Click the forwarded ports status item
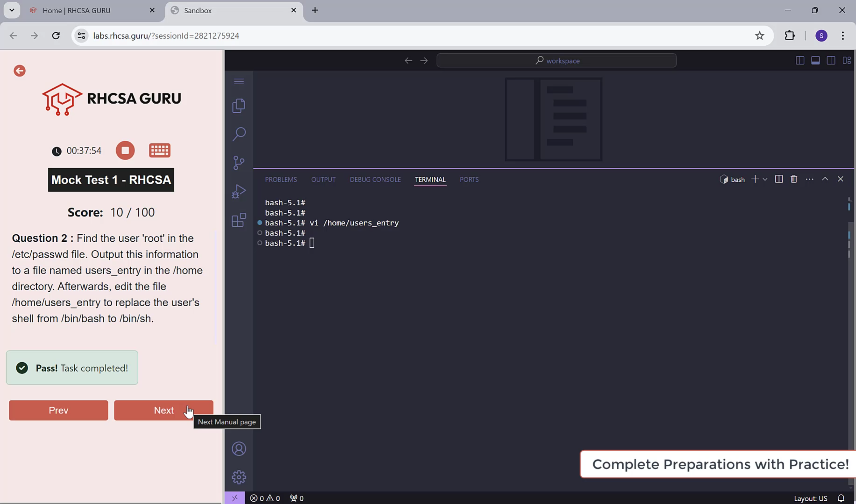The height and width of the screenshot is (504, 856). [x=297, y=498]
